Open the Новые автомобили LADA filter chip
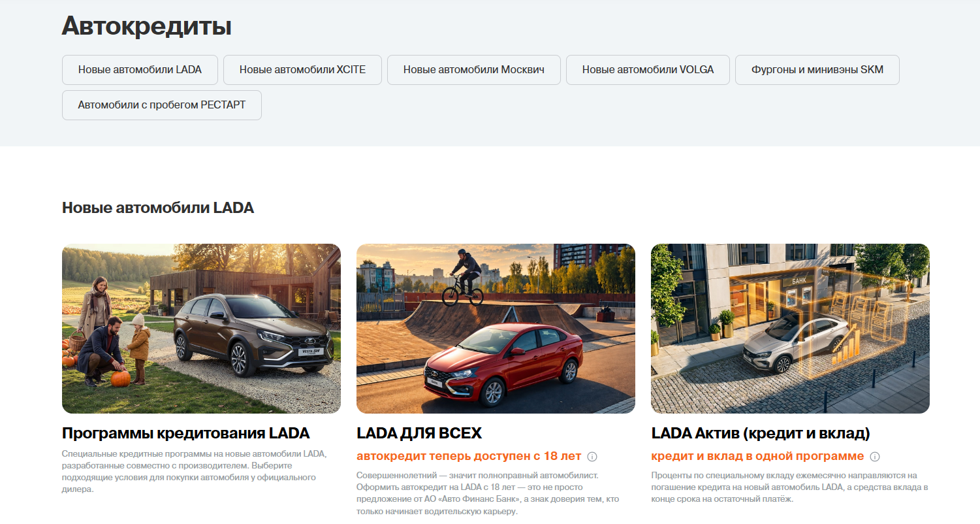The image size is (980, 524). [x=140, y=70]
